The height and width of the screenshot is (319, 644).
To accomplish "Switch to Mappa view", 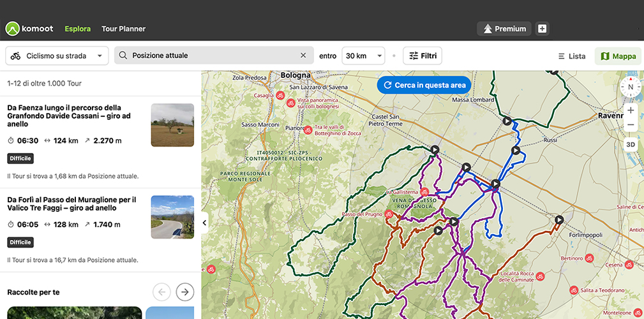I will [618, 56].
